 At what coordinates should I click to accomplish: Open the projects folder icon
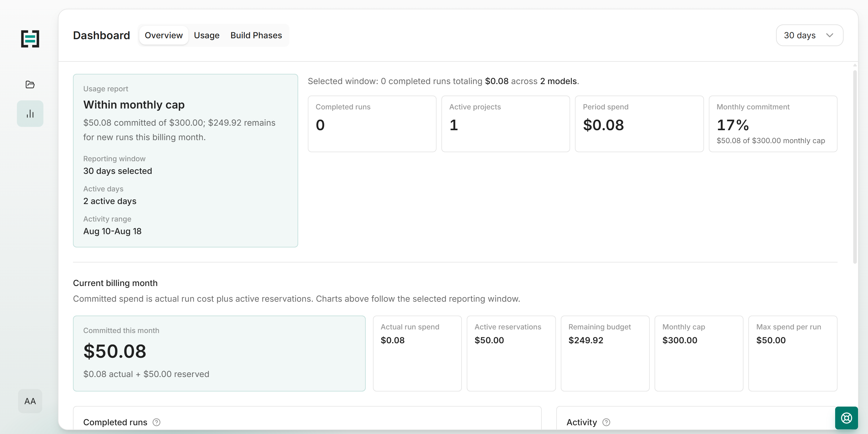click(30, 84)
